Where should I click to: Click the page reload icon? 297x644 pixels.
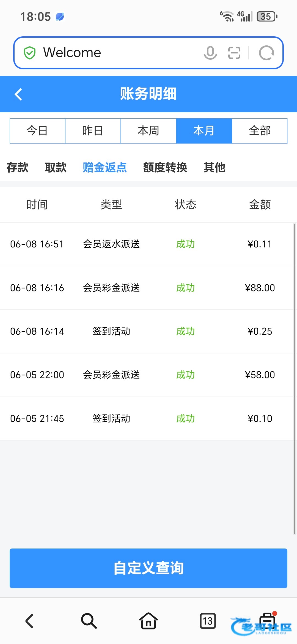(266, 53)
